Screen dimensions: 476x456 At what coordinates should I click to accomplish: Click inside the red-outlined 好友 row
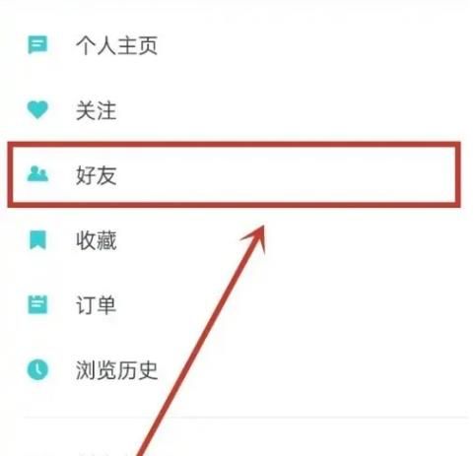pos(234,174)
